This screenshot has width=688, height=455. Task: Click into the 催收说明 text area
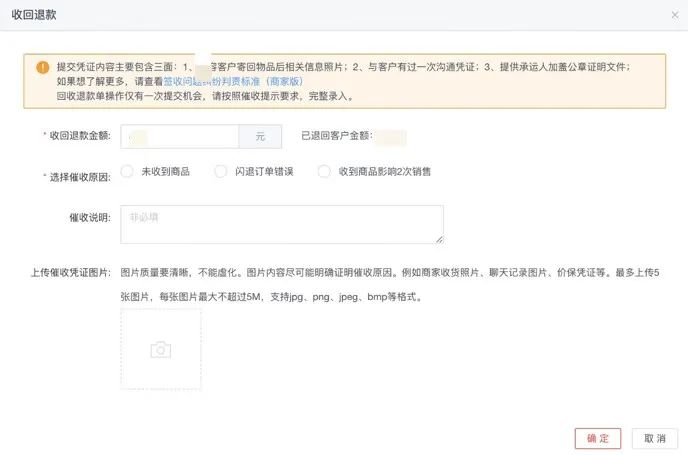[x=281, y=224]
